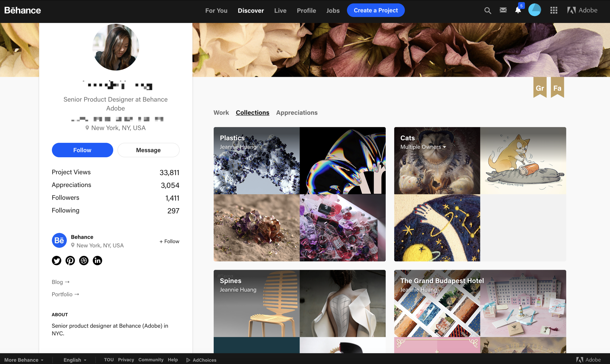Expand Multiple Owners dropdown on Cats
610x364 pixels.
tap(423, 147)
